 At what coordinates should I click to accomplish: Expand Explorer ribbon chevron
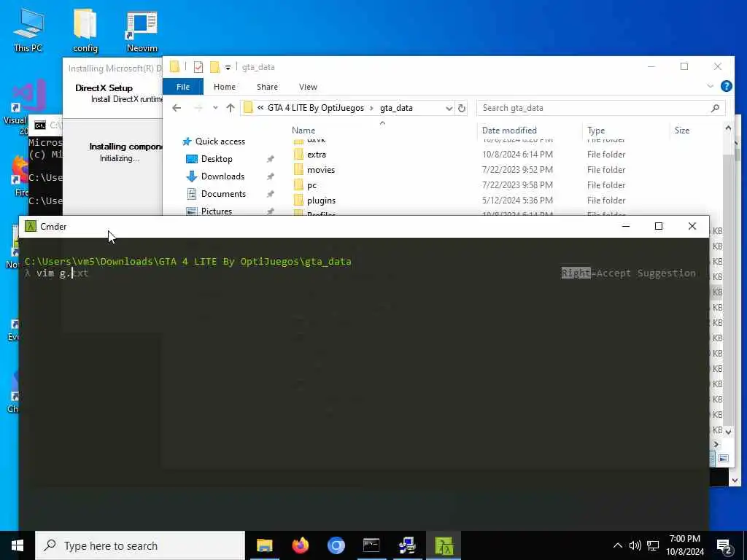[x=710, y=86]
